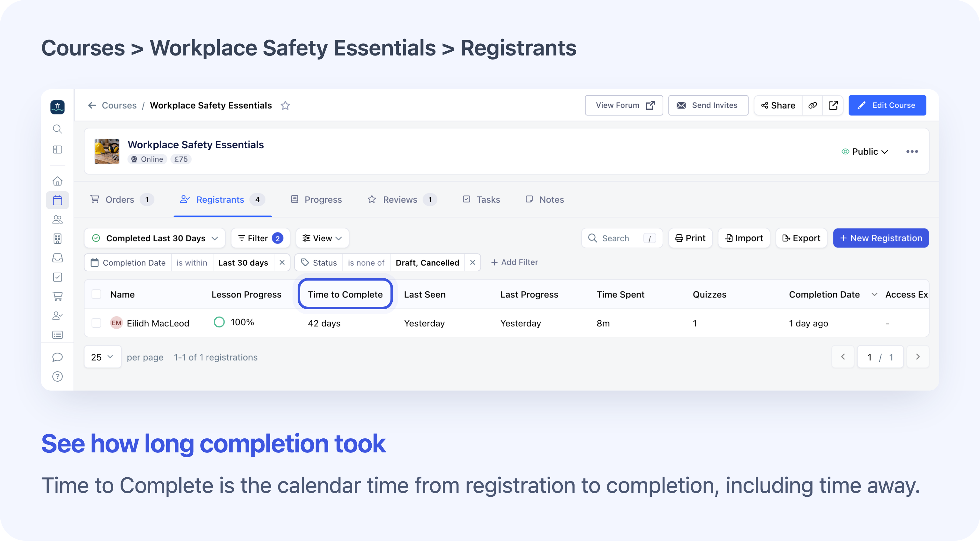The height and width of the screenshot is (542, 980).
Task: Open the shopping cart icon in sidebar
Action: click(57, 297)
